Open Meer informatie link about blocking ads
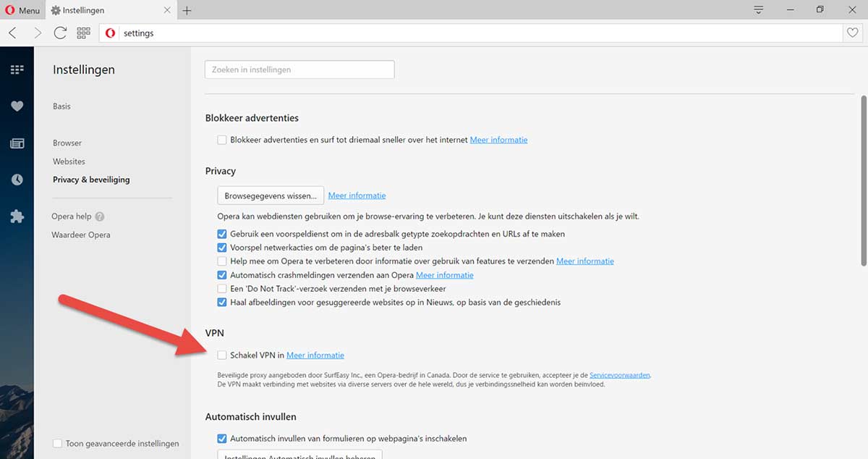 pyautogui.click(x=498, y=140)
